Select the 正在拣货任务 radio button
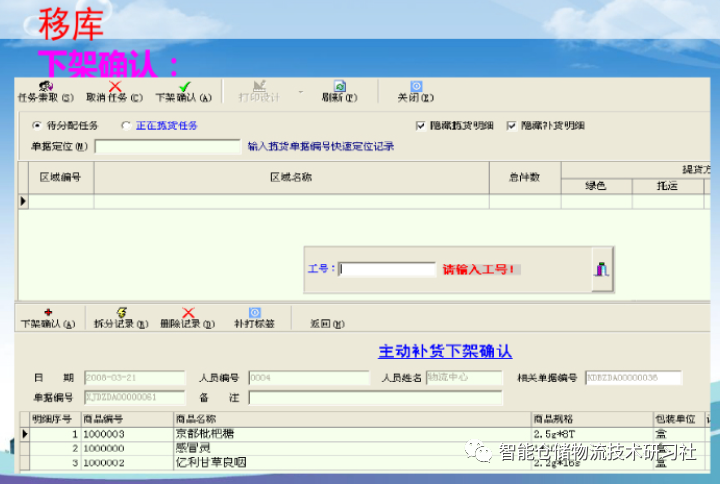Image resolution: width=720 pixels, height=484 pixels. (126, 125)
